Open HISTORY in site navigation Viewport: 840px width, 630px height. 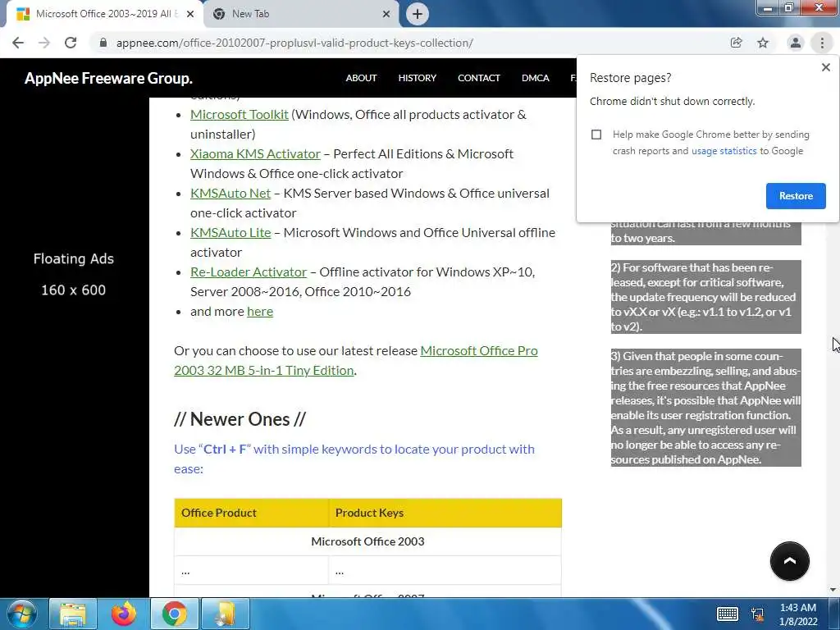coord(418,78)
